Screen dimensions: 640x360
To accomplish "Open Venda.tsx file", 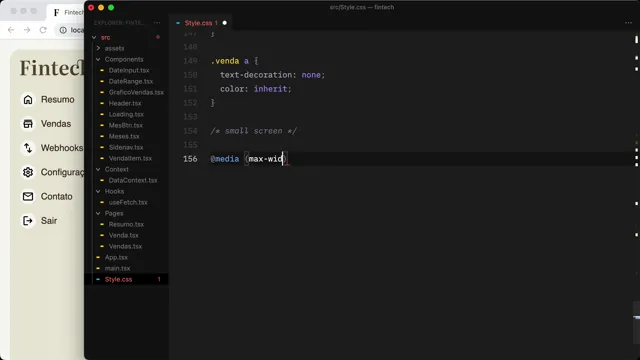I will 124,235.
